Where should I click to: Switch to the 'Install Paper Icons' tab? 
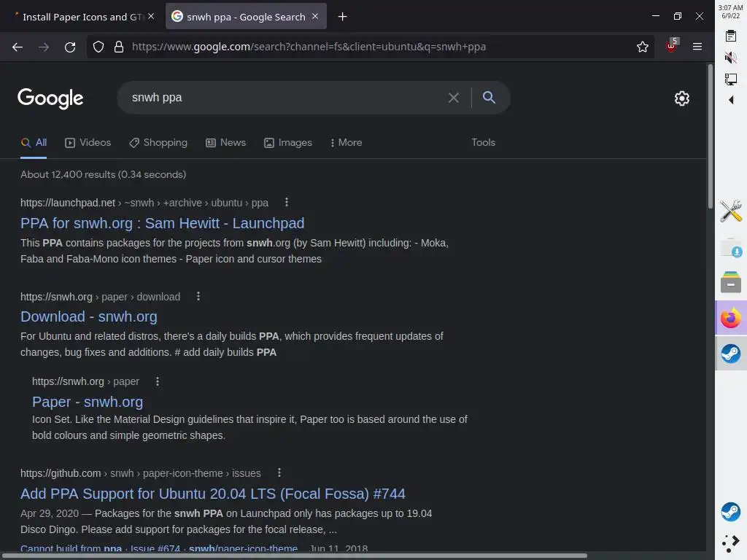(83, 17)
